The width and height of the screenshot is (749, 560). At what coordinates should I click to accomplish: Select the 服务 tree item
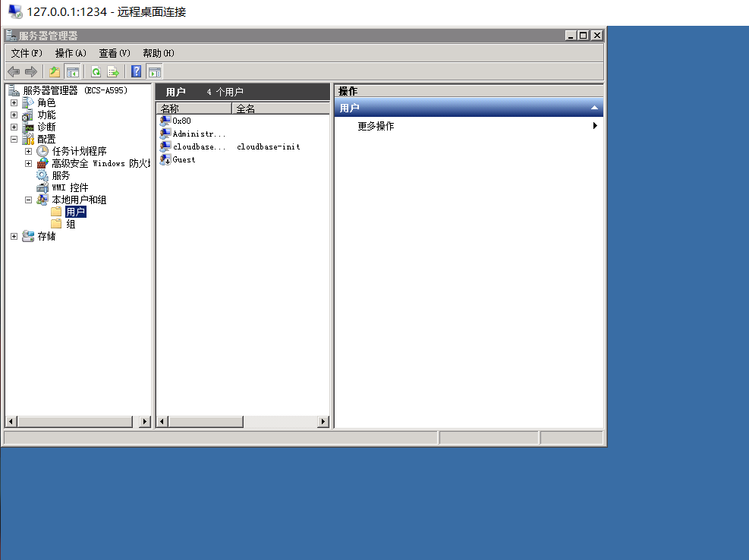pos(61,175)
